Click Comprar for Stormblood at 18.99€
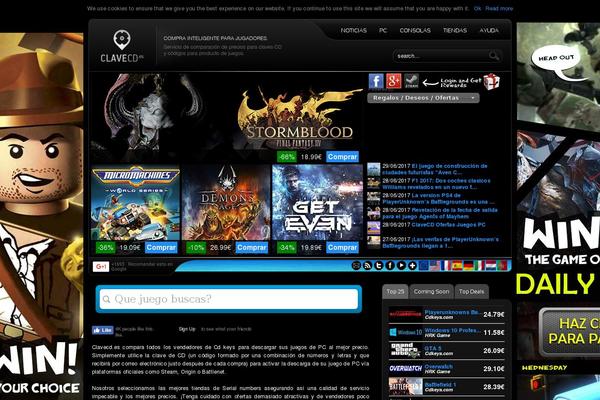 pyautogui.click(x=342, y=157)
